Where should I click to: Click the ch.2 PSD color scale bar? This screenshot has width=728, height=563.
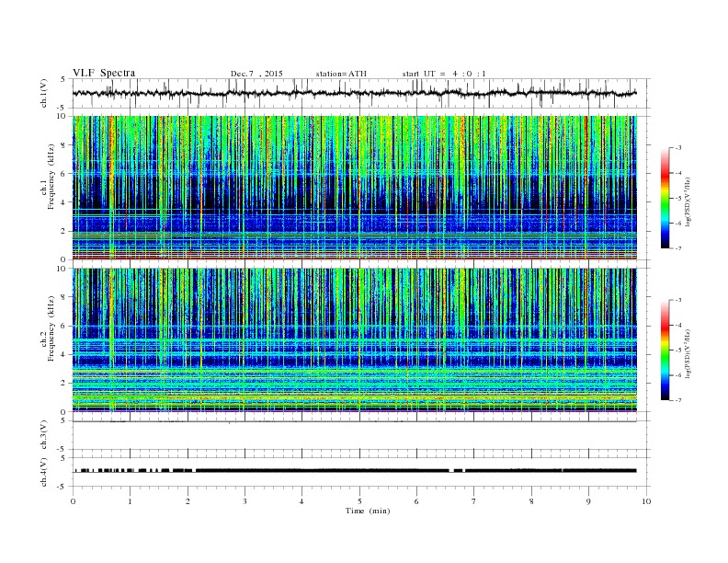click(665, 350)
